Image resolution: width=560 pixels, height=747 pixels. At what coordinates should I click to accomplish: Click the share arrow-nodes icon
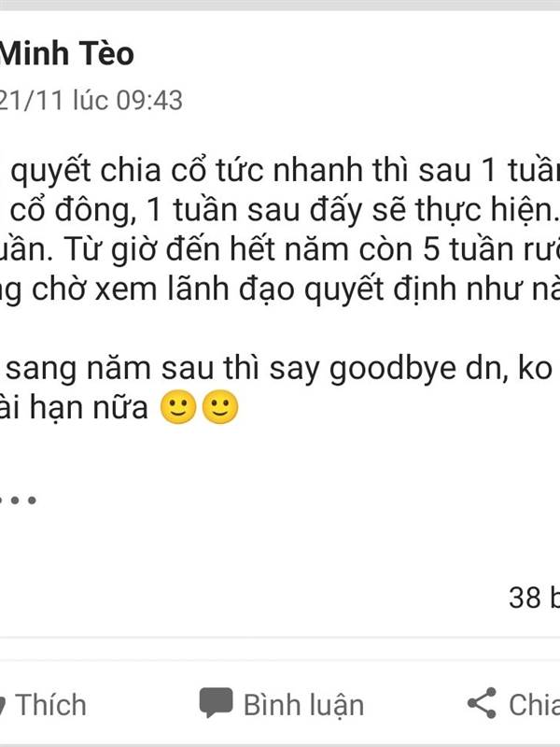[482, 703]
